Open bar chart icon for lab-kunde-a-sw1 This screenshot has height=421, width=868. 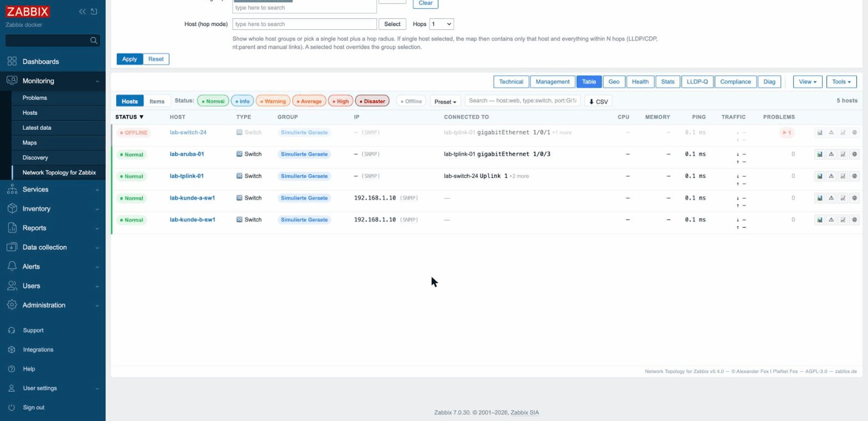tap(820, 198)
